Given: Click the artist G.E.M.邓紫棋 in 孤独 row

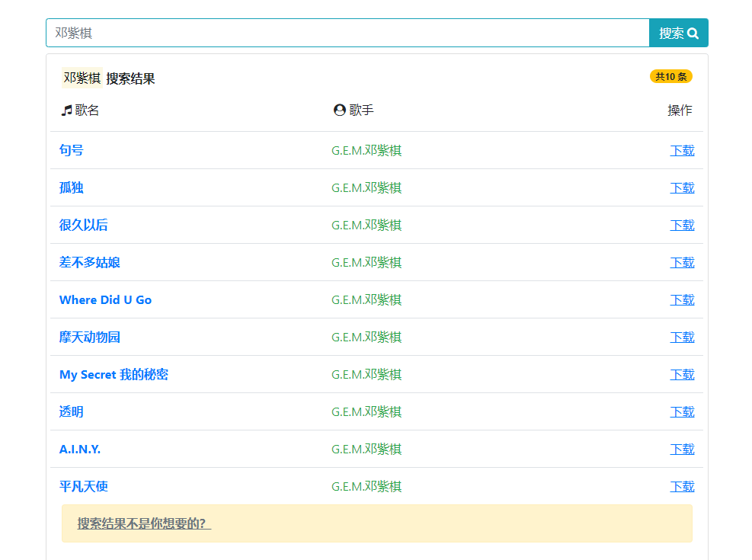Looking at the screenshot, I should tap(366, 187).
